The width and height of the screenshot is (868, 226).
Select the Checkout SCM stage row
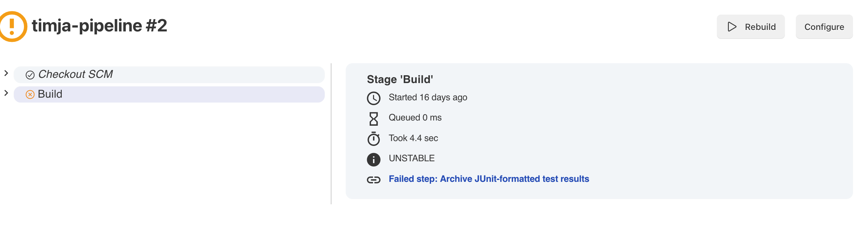click(x=150, y=74)
